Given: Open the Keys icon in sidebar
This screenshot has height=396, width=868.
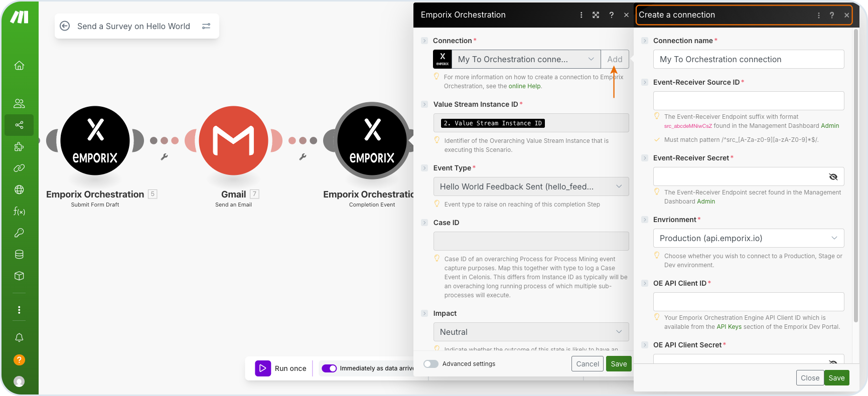Looking at the screenshot, I should tap(19, 233).
